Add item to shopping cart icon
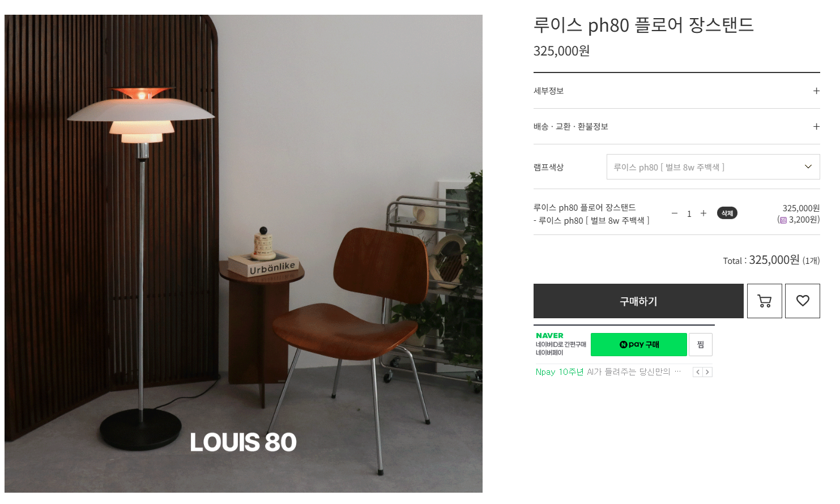Screen dimensions: 840x504 pyautogui.click(x=765, y=301)
